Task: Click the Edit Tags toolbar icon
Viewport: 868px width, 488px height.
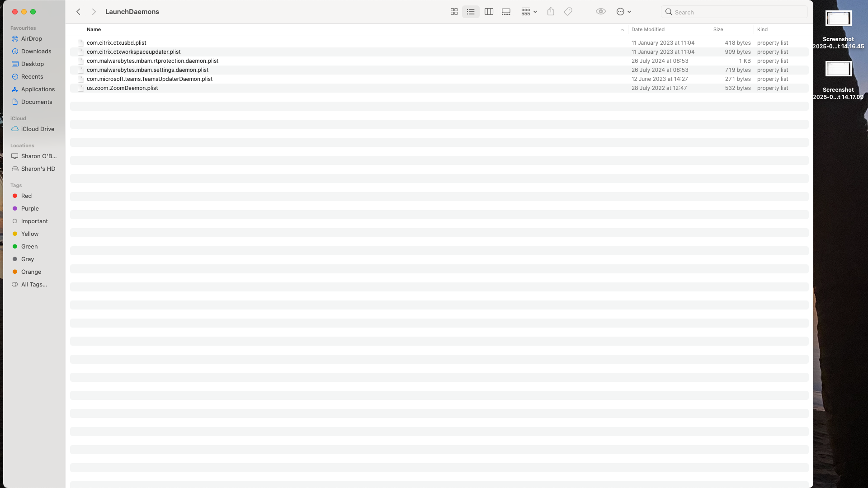Action: (568, 12)
